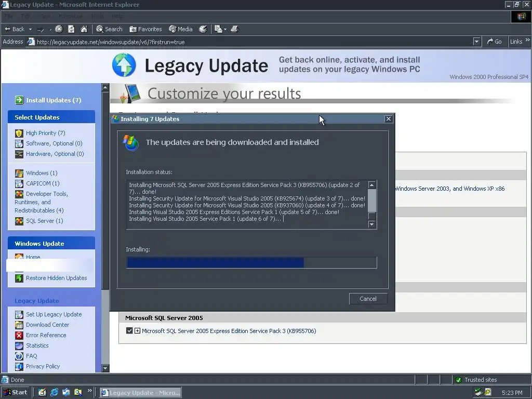Uncheck the SQL Server 2005 Express SP3 checkbox
Viewport: 532px width, 399px height.
[x=129, y=330]
